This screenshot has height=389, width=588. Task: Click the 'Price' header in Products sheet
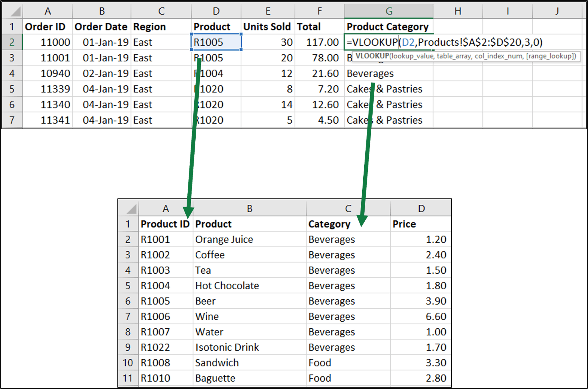pos(421,224)
